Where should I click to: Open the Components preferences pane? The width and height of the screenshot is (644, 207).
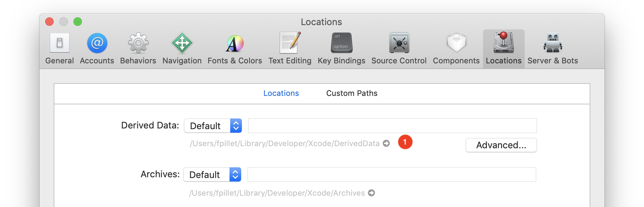pyautogui.click(x=456, y=49)
